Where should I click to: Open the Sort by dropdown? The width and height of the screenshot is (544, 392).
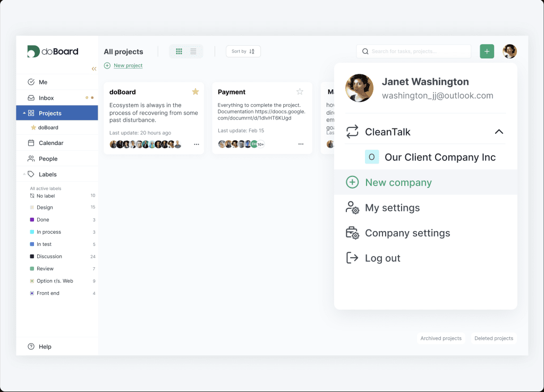pyautogui.click(x=243, y=51)
